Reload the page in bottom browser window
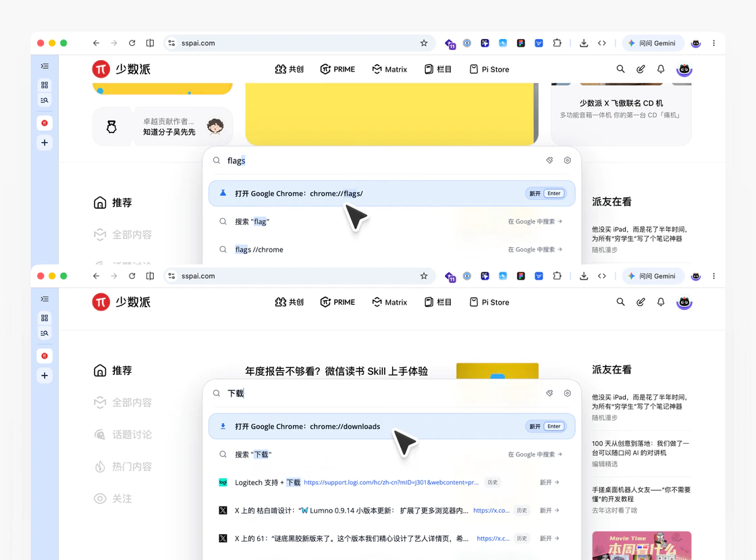Viewport: 756px width, 560px height. coord(132,276)
